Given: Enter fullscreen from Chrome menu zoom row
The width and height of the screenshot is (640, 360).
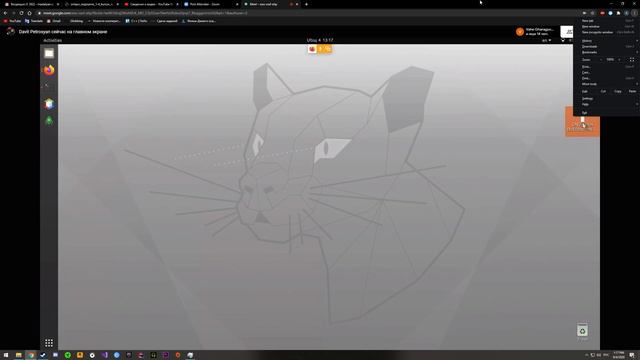Looking at the screenshot, I should (632, 60).
